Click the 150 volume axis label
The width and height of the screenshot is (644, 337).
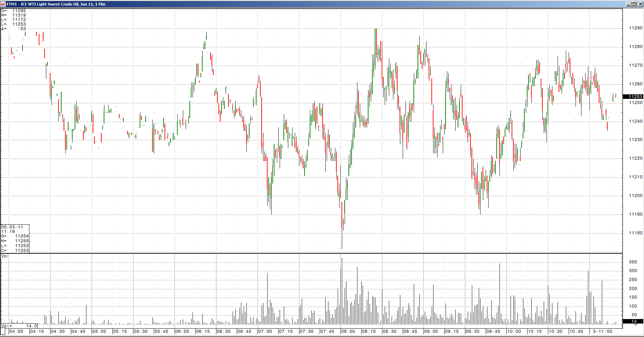click(x=633, y=297)
